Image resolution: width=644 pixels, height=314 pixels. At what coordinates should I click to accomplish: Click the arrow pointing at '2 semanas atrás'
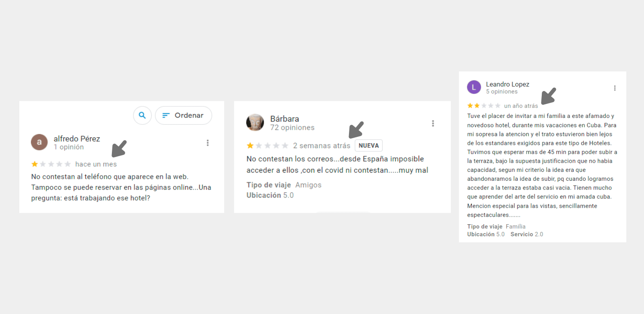pos(356,130)
